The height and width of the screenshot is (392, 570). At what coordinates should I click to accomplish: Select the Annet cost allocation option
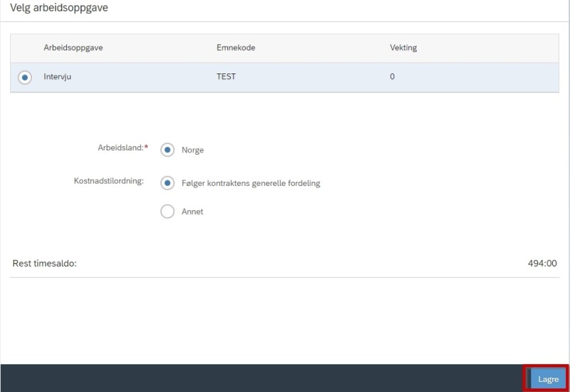pos(167,211)
